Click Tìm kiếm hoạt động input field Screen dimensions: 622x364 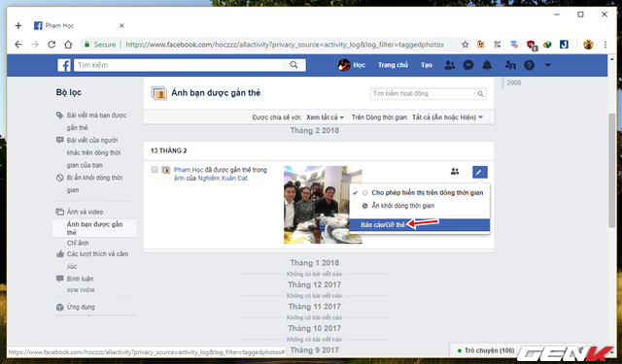[423, 94]
